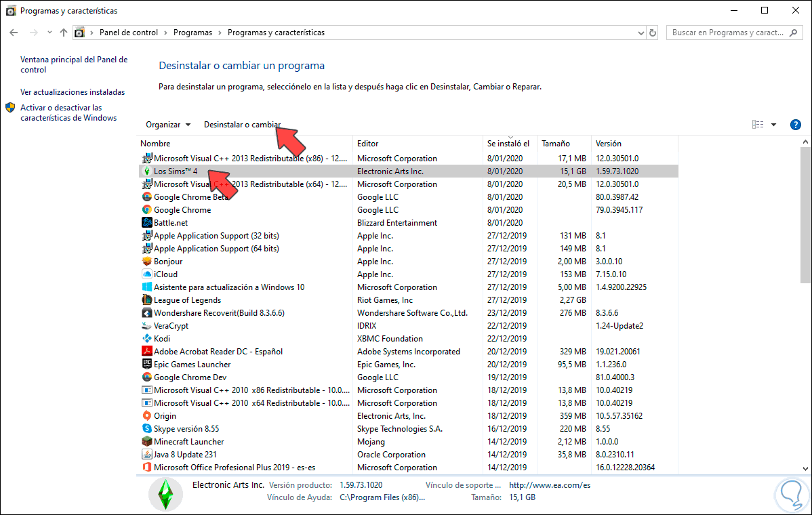Open the Organizar dropdown menu

pos(168,125)
